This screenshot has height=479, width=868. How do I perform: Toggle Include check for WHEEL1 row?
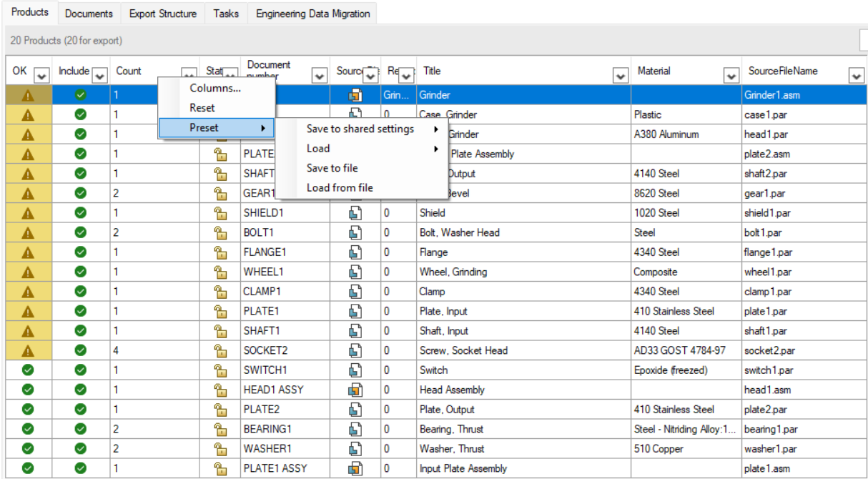[81, 272]
